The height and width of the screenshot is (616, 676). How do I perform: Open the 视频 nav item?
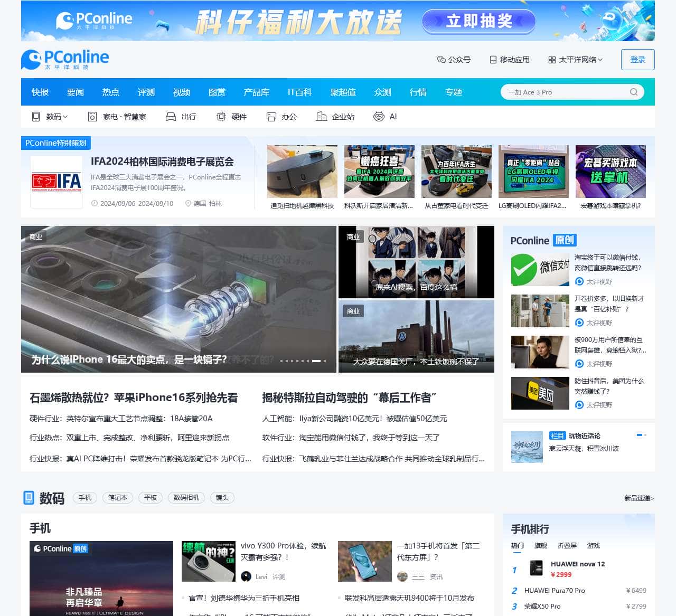tap(182, 92)
